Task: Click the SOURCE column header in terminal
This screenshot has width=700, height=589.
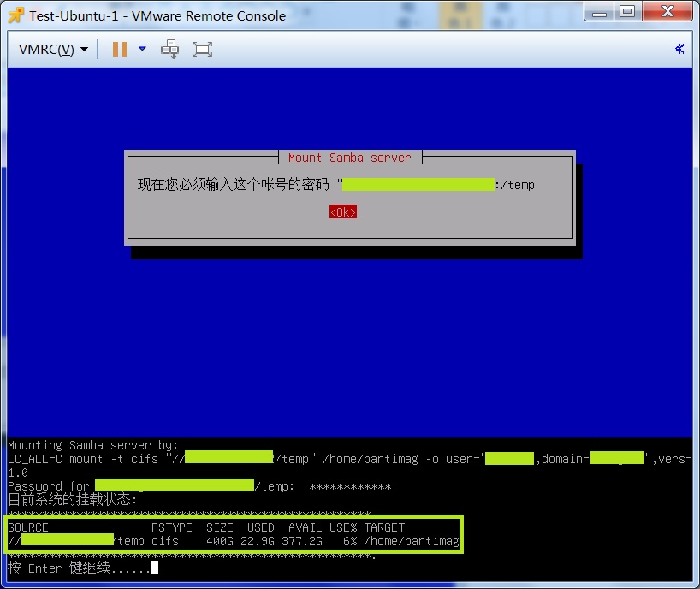Action: [x=28, y=527]
